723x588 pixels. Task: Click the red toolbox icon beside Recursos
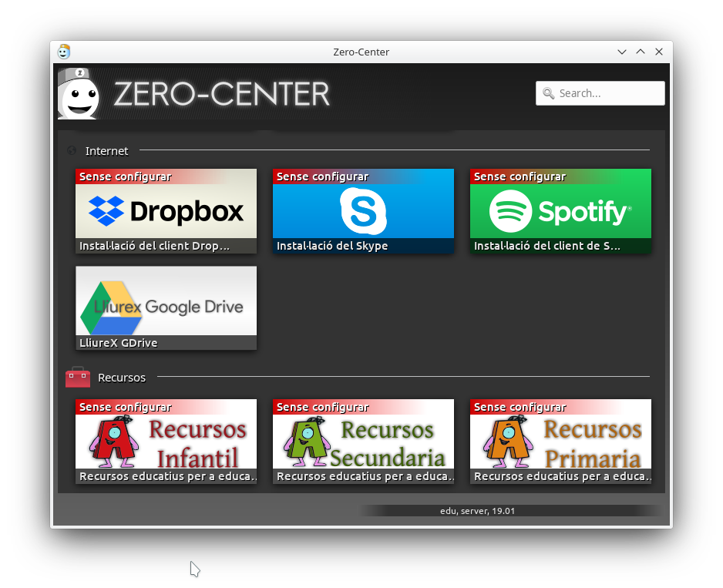[x=78, y=378]
